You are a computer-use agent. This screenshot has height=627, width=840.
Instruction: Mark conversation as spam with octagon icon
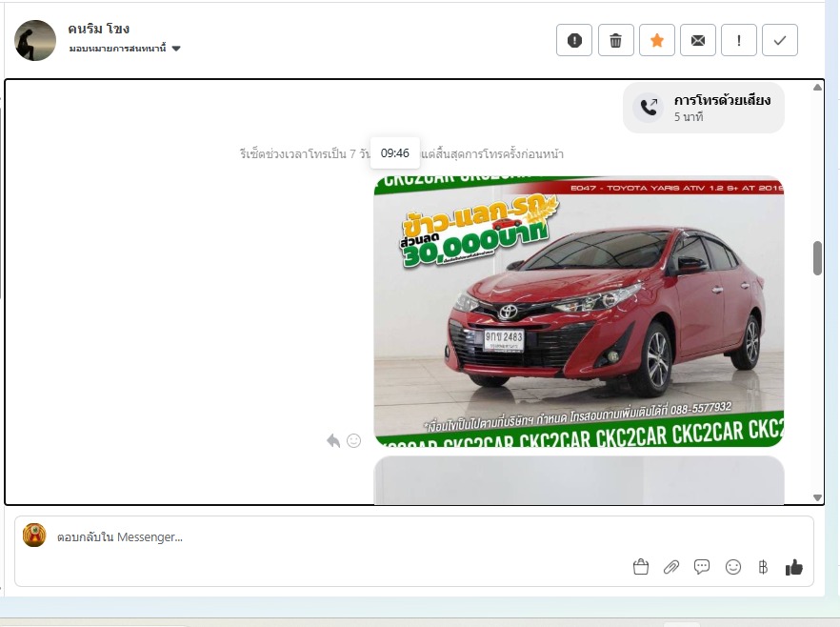[574, 40]
